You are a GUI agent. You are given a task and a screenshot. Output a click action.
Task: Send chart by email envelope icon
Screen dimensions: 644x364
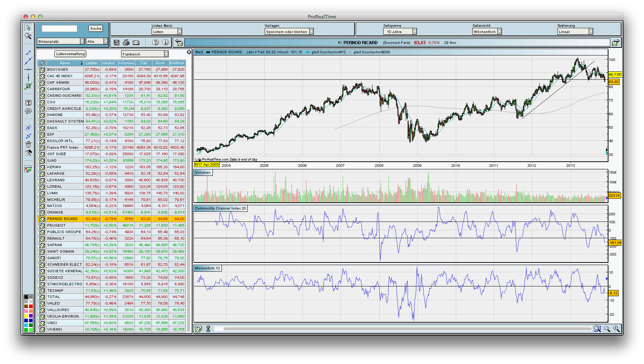coord(136,42)
